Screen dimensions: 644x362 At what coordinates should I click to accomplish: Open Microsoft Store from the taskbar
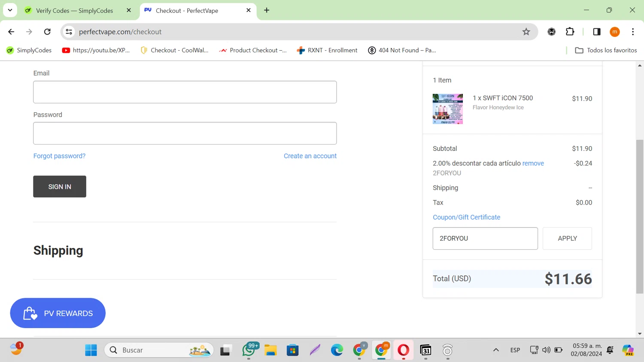coord(293,350)
